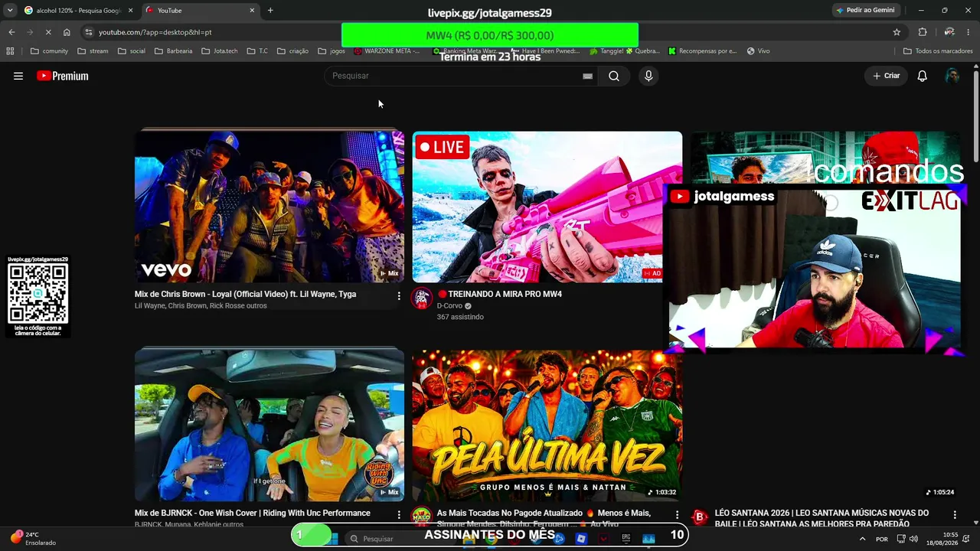The height and width of the screenshot is (551, 980).
Task: Click the Pedir ao Gemini button
Action: (865, 11)
